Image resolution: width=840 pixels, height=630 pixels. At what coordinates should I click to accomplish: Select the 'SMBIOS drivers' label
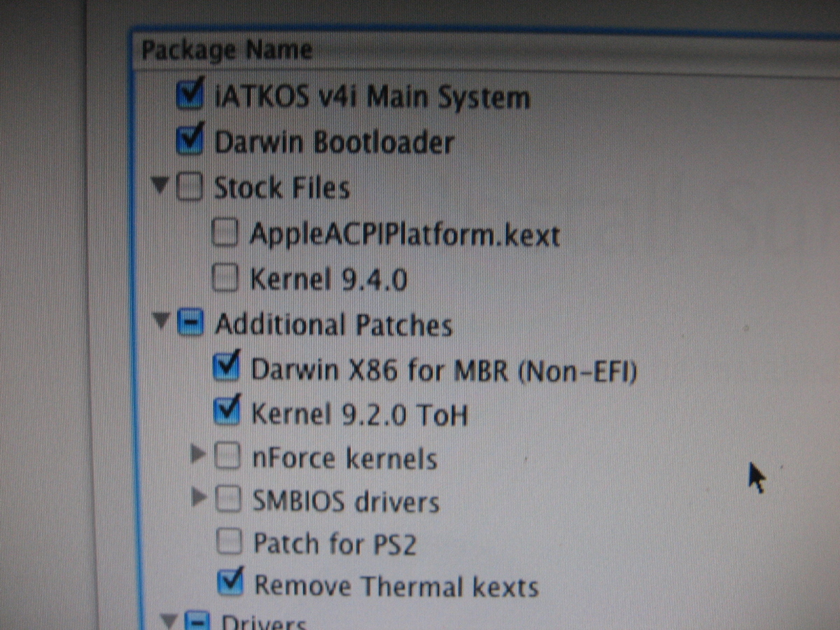(346, 501)
